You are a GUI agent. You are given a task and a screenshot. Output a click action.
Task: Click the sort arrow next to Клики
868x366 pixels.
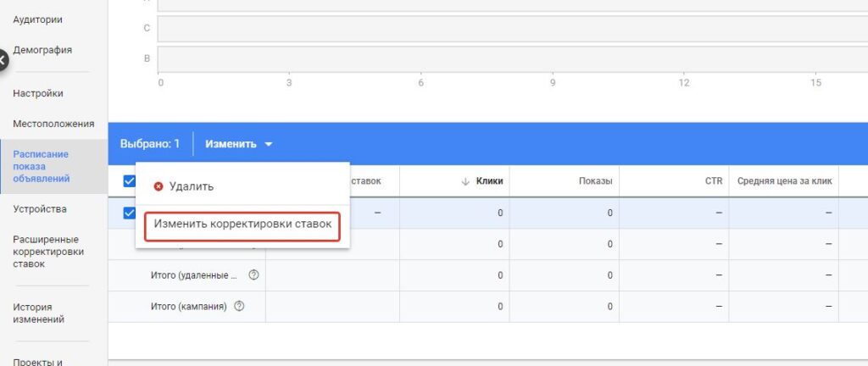(x=465, y=180)
